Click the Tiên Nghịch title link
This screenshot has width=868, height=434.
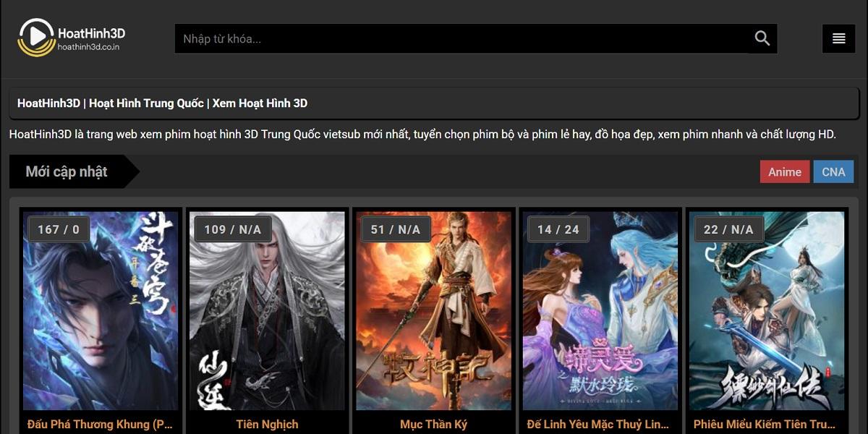pyautogui.click(x=267, y=425)
